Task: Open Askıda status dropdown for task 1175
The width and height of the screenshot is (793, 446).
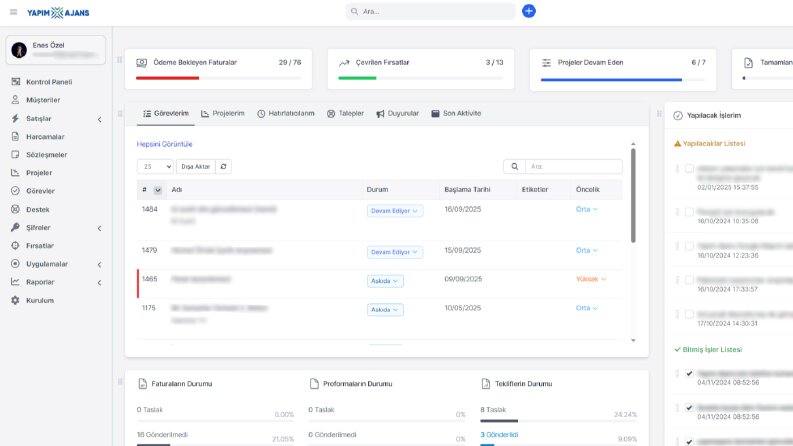Action: tap(385, 309)
